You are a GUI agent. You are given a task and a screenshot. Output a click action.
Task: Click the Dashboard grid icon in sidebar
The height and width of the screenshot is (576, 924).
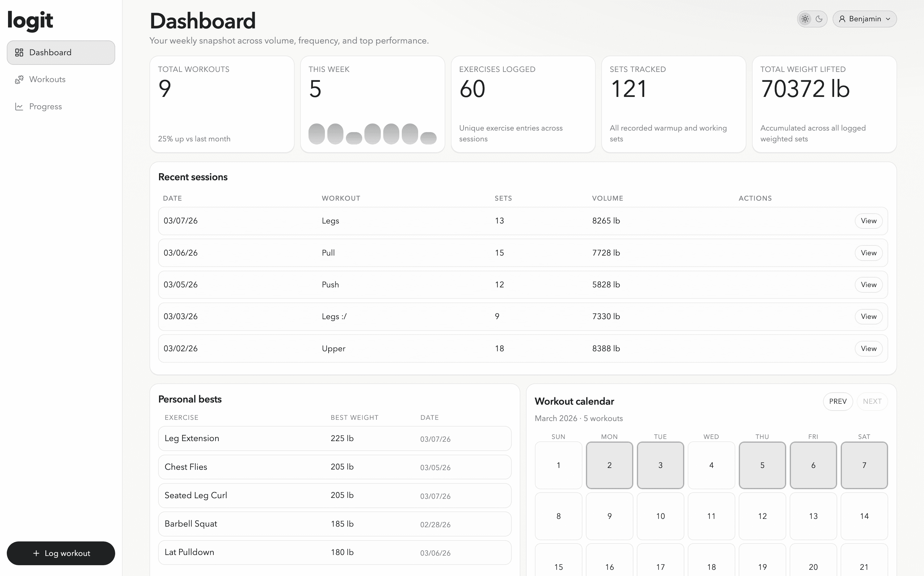pos(19,52)
